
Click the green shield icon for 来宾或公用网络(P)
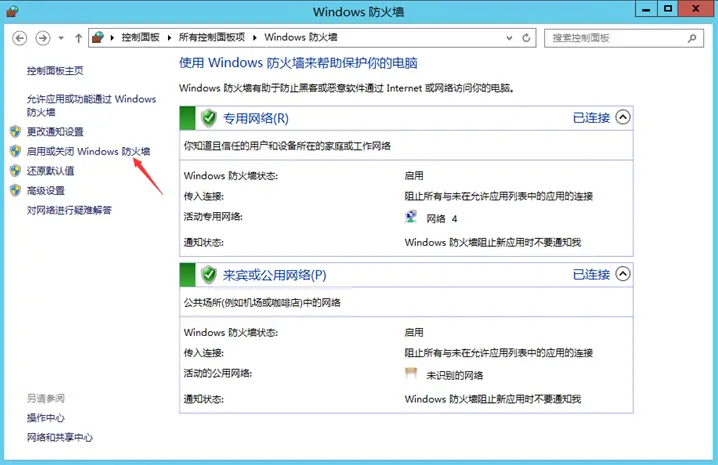click(x=209, y=275)
